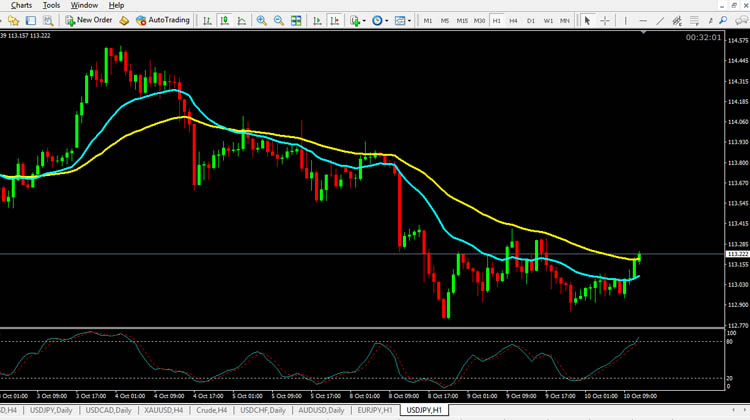Open the chat bubbles icon
Screen dimensions: 750x420
coord(742,21)
